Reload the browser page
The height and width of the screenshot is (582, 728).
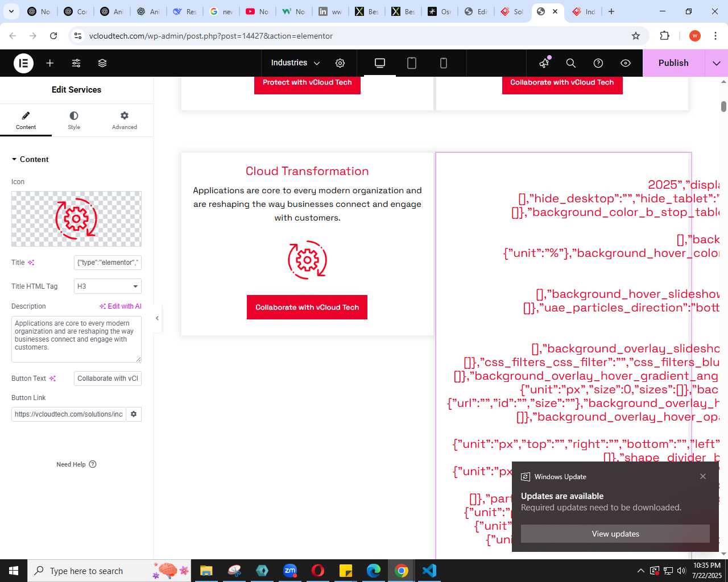click(53, 36)
